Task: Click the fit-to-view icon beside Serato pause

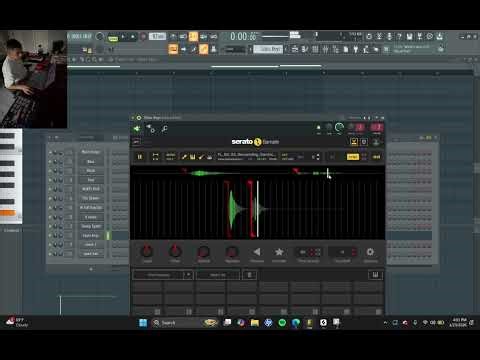Action: click(155, 157)
